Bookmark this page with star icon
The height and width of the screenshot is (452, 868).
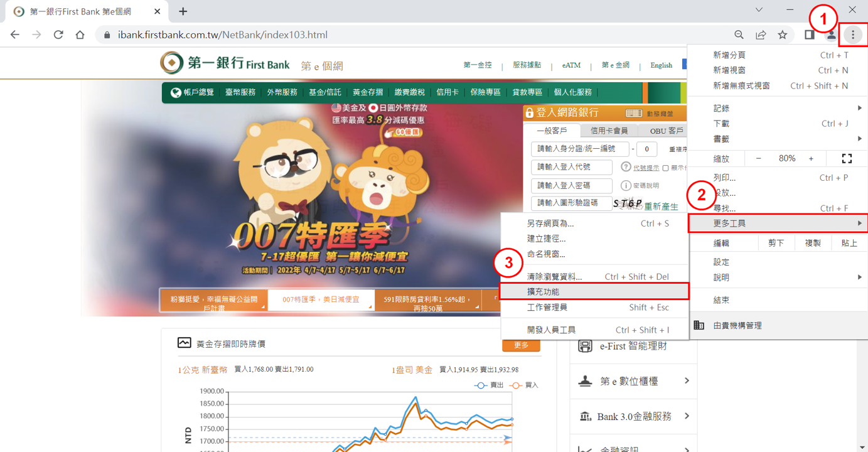pos(782,35)
